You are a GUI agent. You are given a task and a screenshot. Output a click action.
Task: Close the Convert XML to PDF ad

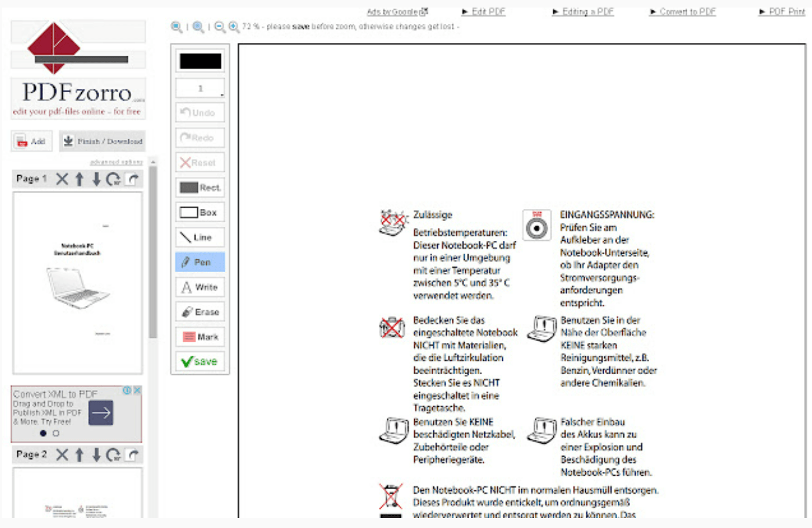point(137,390)
